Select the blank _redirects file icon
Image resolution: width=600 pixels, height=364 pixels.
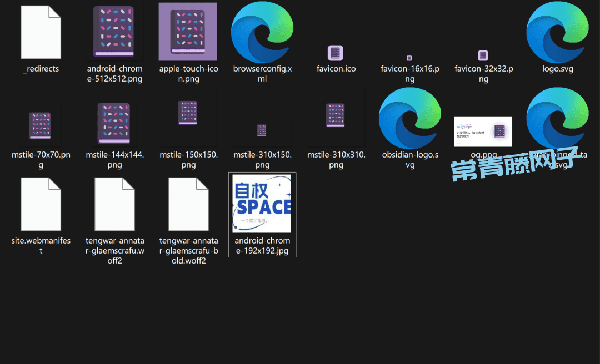[41, 32]
